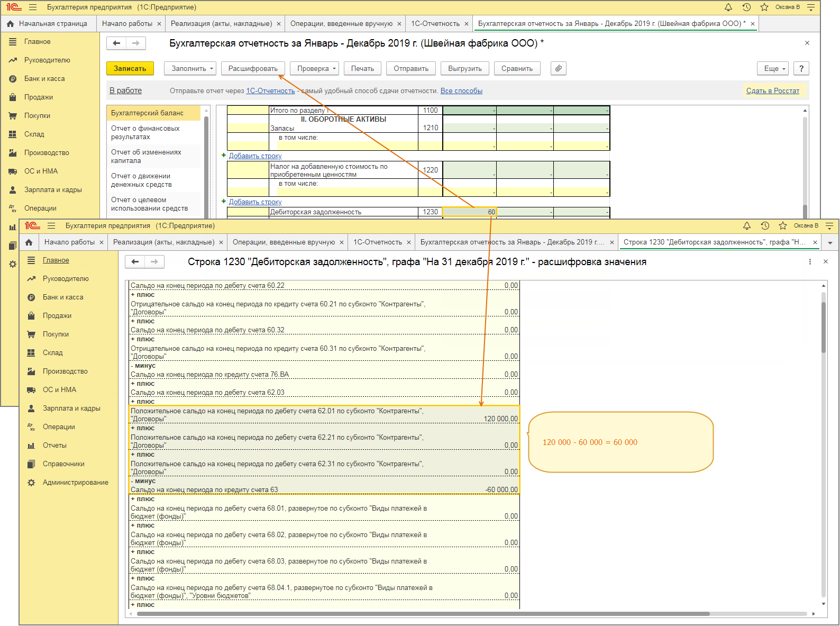The height and width of the screenshot is (626, 840).
Task: Open favorites star in front window title bar
Action: (x=783, y=226)
